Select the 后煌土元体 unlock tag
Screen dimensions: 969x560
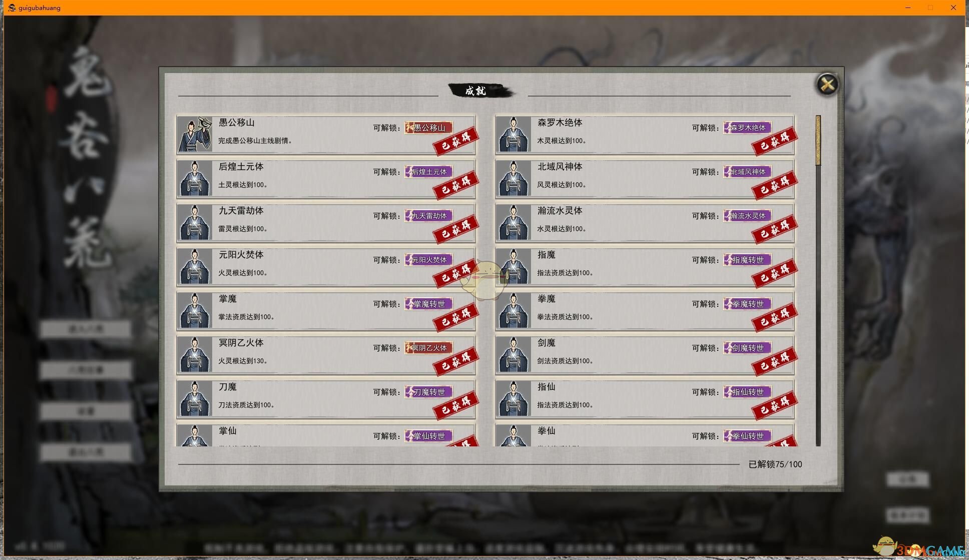click(428, 172)
